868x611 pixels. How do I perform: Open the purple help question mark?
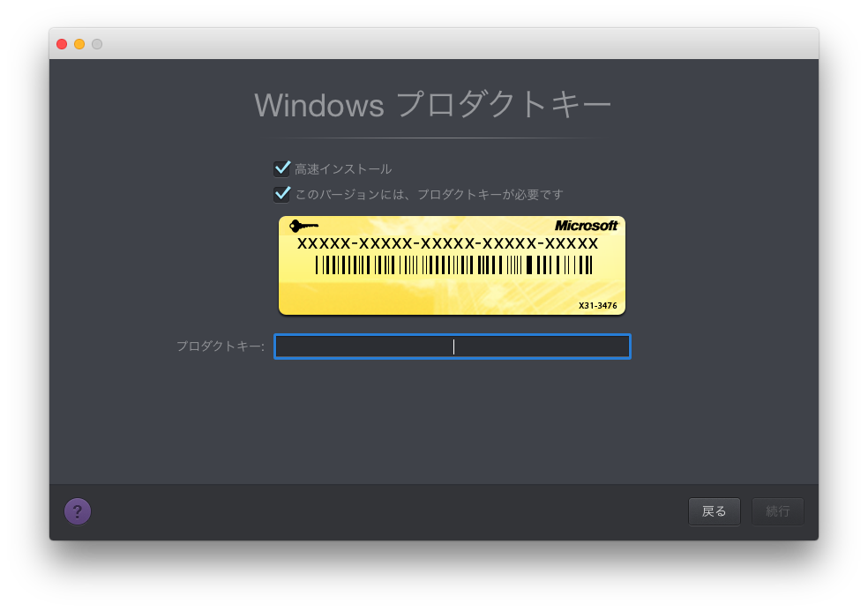(78, 511)
